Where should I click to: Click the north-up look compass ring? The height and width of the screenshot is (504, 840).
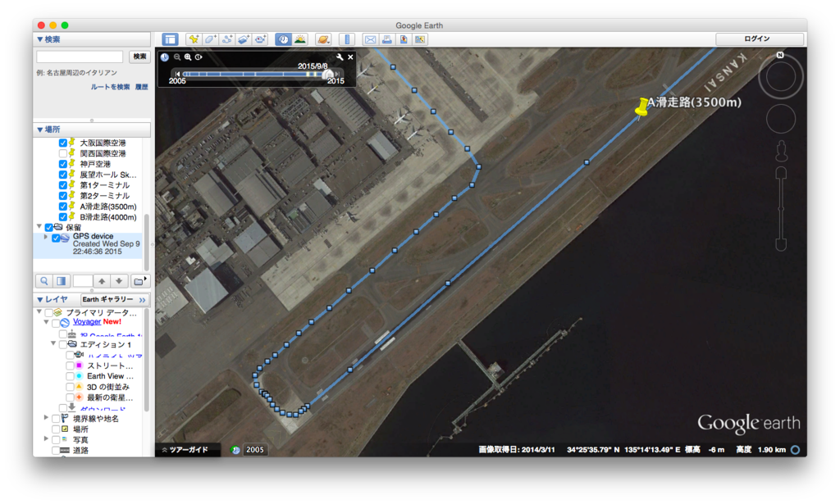coord(781,76)
